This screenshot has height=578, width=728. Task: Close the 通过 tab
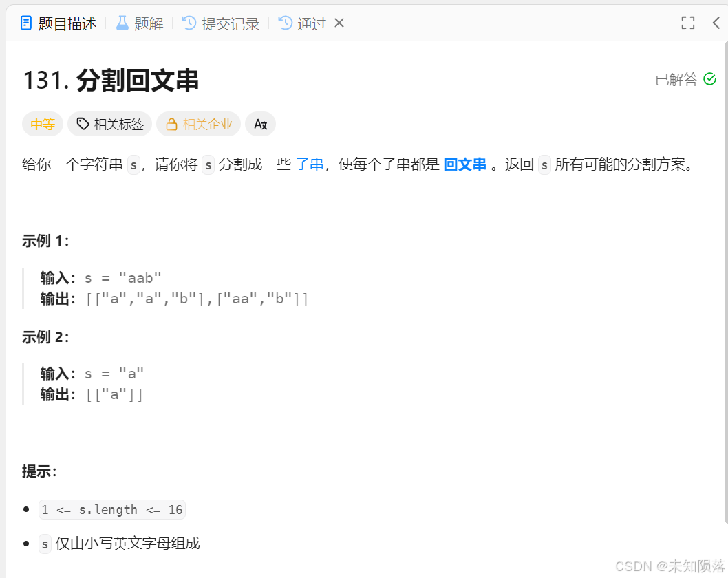pyautogui.click(x=339, y=23)
